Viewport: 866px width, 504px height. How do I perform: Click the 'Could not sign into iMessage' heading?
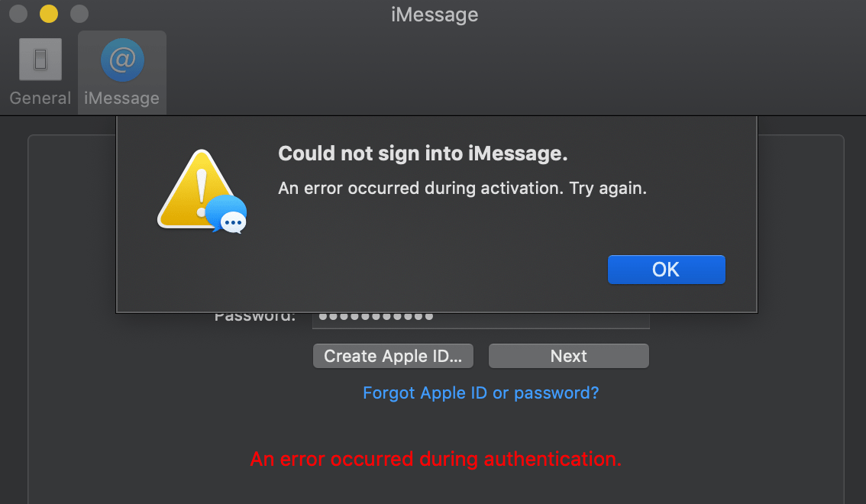coord(422,153)
